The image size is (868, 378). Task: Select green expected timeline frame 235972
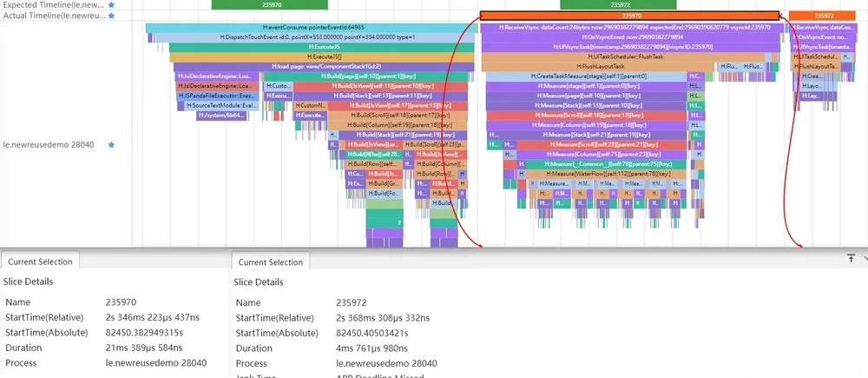click(x=618, y=4)
